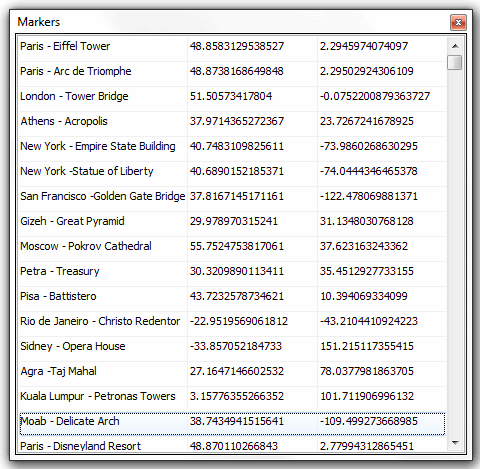Click latitude value 48.870110266843

pos(234,446)
